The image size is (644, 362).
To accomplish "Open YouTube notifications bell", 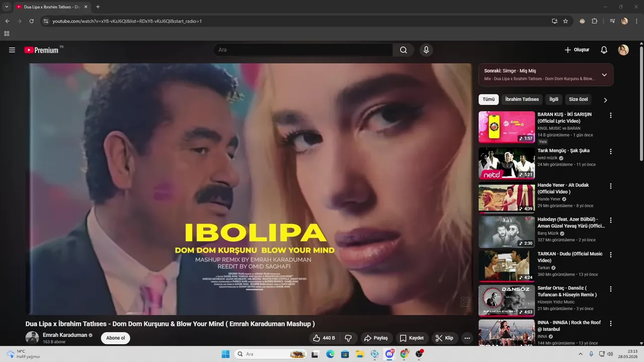I will point(604,50).
